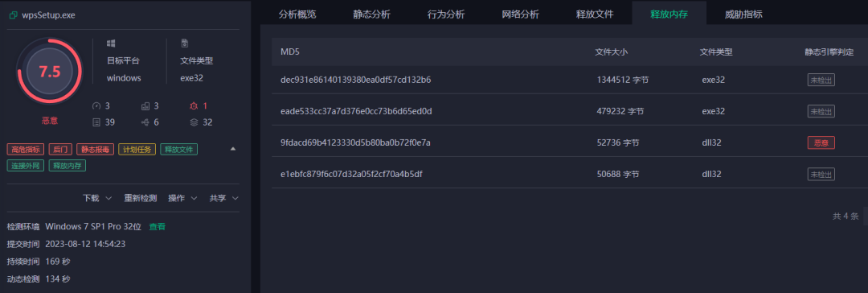
Task: Switch to the 网络分析 tab
Action: click(520, 14)
